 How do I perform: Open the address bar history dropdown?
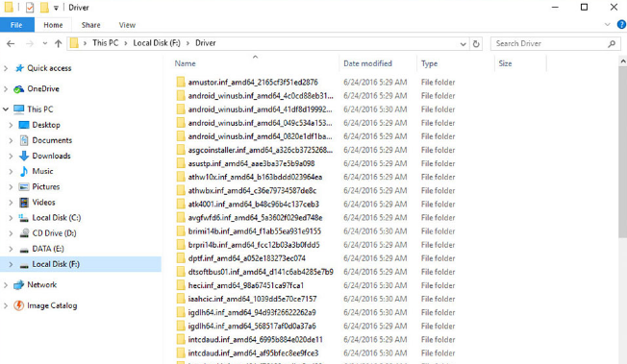click(464, 43)
